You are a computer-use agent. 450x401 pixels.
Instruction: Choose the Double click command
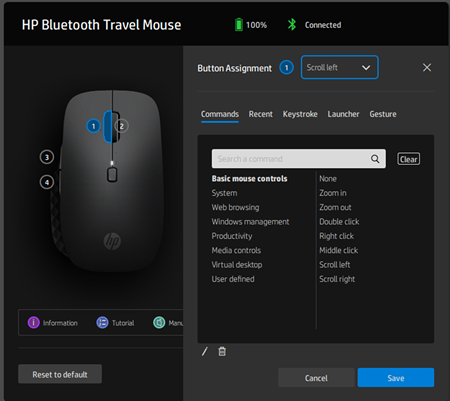pos(339,222)
